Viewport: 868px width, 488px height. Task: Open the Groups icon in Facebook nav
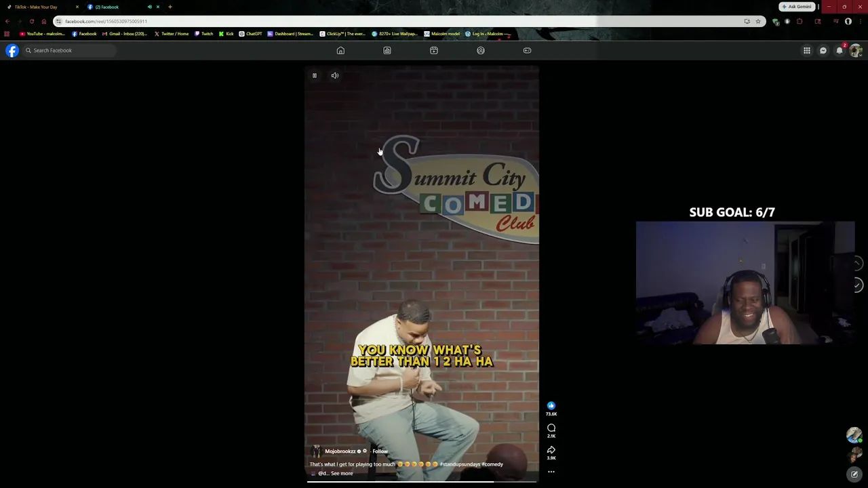481,50
